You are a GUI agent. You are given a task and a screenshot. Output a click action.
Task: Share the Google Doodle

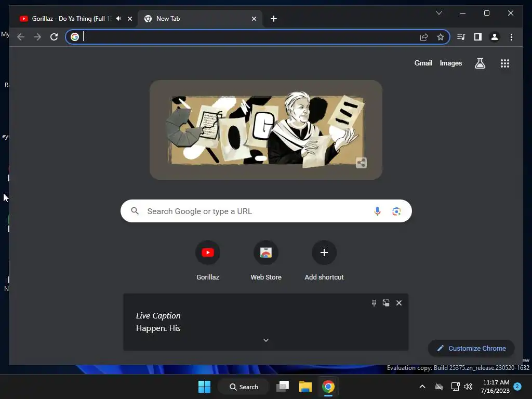[x=362, y=163]
